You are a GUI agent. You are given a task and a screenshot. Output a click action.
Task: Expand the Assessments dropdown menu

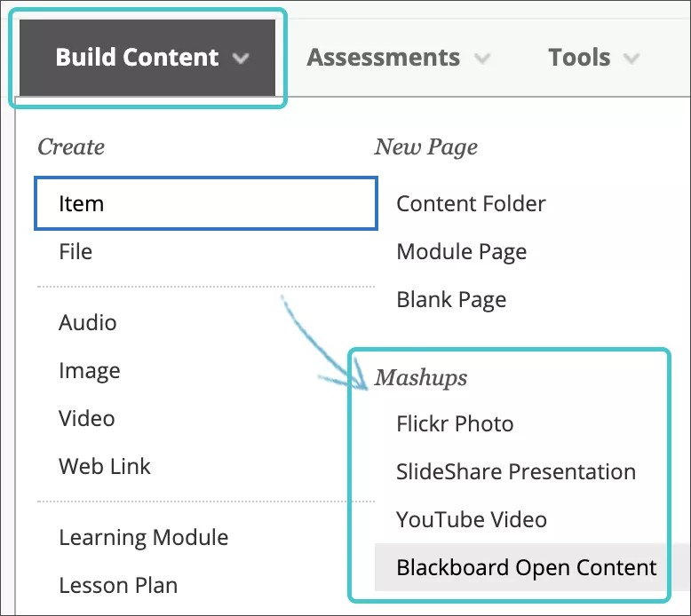point(383,58)
